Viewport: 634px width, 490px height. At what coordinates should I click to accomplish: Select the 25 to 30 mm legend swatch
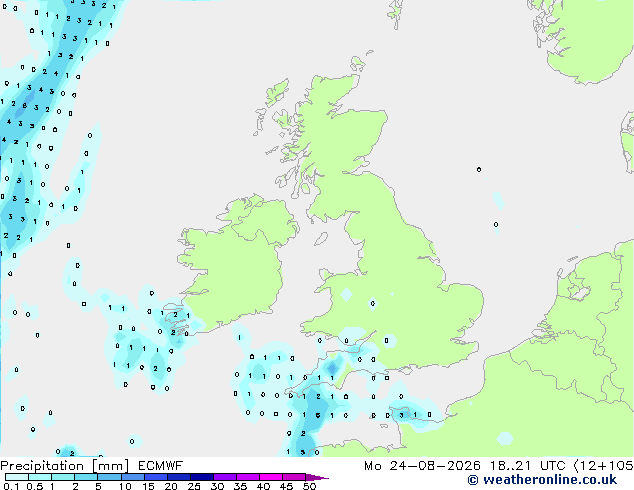coord(202,477)
